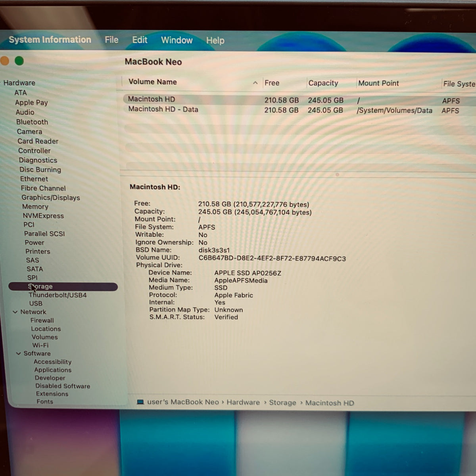Click Hardware in the path bar
The height and width of the screenshot is (476, 476).
coord(243,402)
